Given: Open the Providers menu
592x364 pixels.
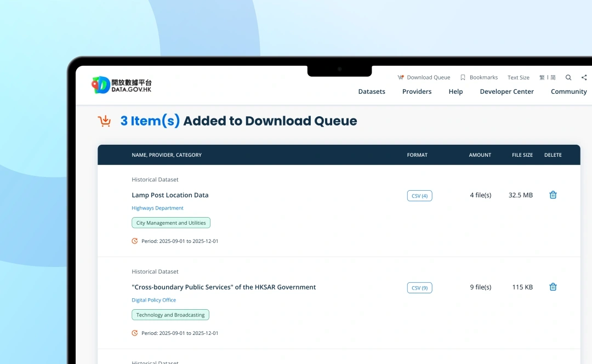Looking at the screenshot, I should point(417,92).
